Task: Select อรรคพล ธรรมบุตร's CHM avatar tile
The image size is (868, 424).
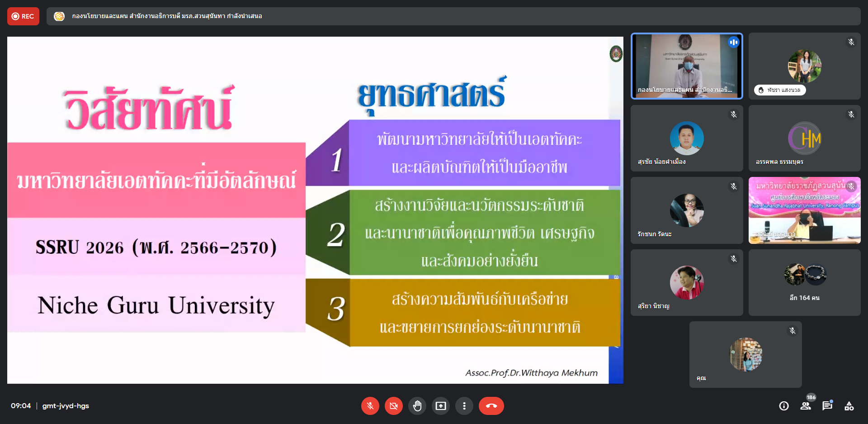Action: click(x=804, y=138)
